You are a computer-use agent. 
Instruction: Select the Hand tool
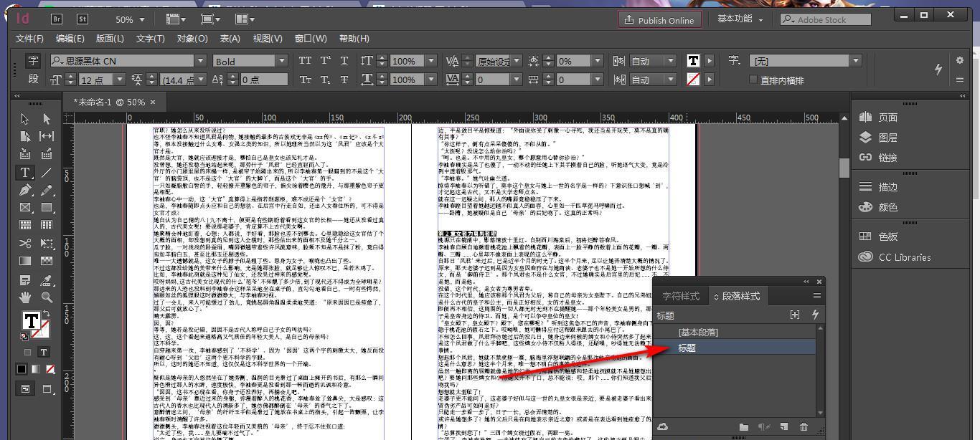point(25,297)
